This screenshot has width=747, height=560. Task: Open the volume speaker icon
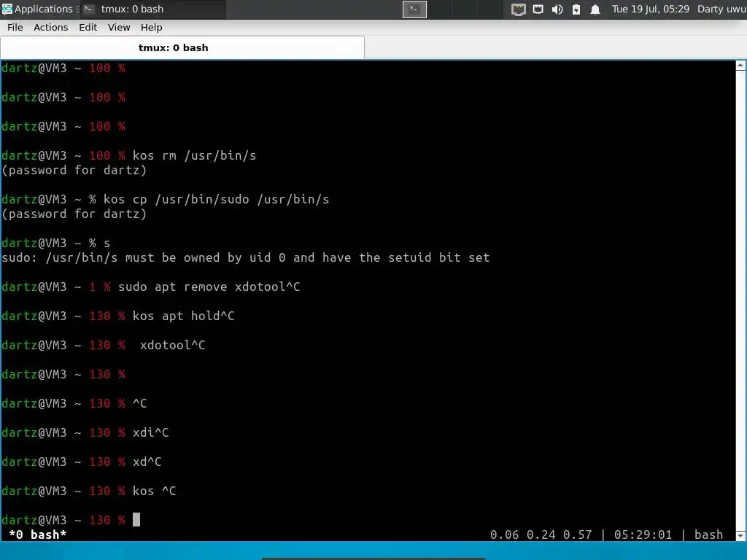click(x=557, y=9)
